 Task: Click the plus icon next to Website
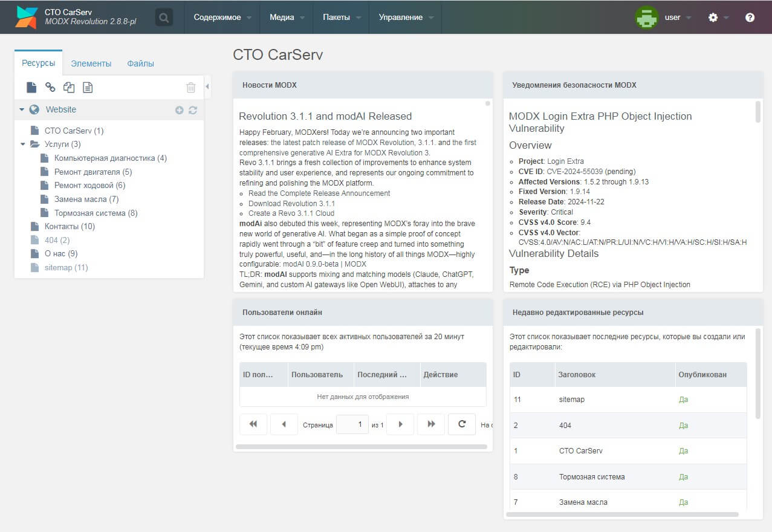[x=179, y=110]
